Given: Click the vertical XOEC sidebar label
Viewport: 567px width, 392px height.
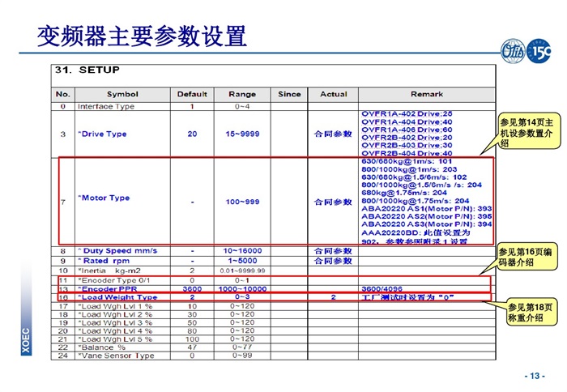Looking at the screenshot, I should [26, 341].
